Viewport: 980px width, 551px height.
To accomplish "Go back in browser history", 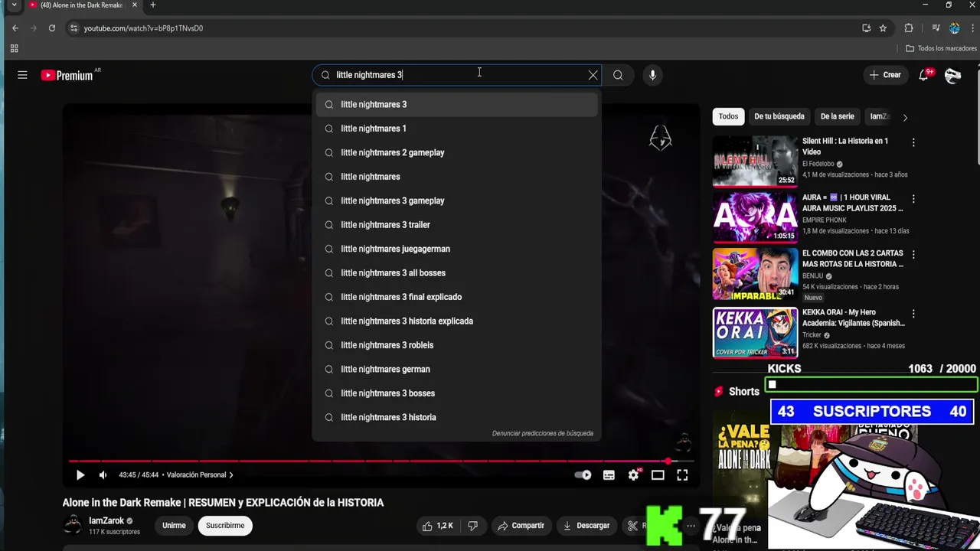I will coord(15,28).
